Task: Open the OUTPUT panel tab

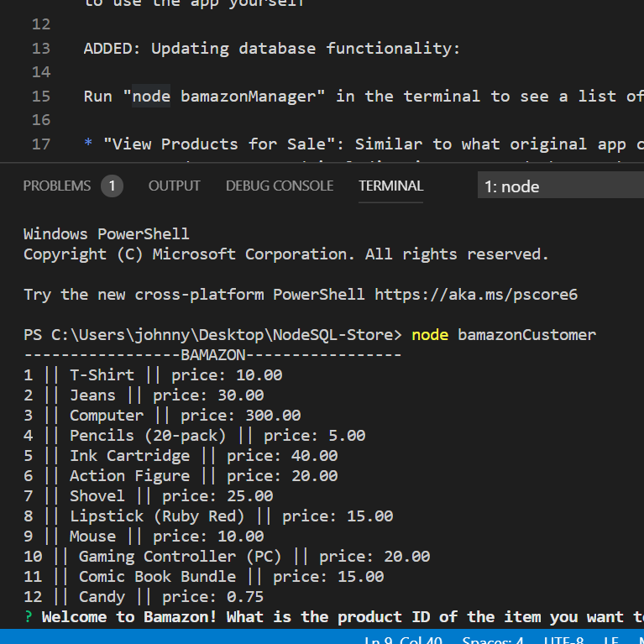Action: [174, 186]
